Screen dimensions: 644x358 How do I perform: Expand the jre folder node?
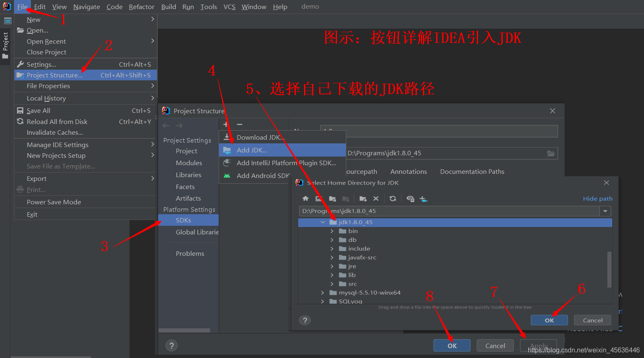[x=332, y=266]
